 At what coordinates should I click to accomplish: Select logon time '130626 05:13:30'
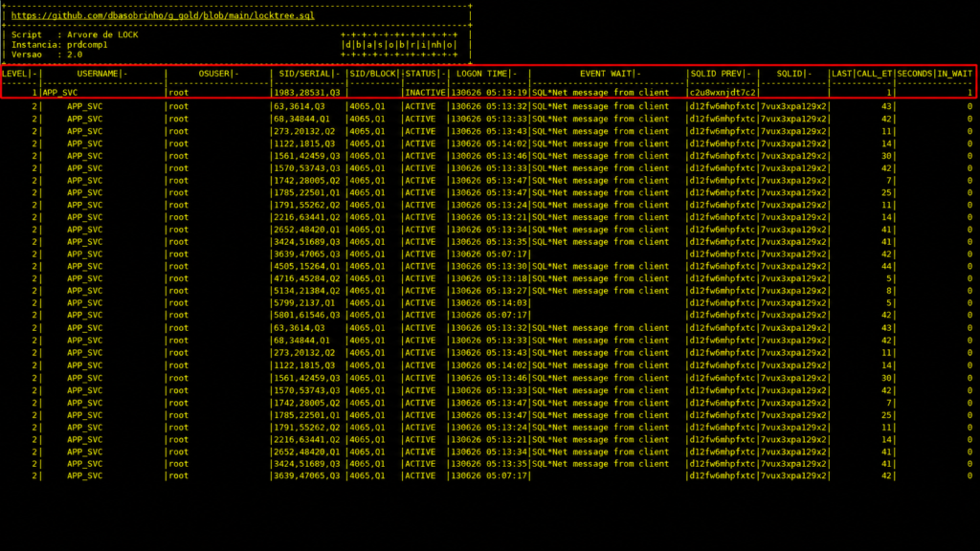(x=489, y=266)
